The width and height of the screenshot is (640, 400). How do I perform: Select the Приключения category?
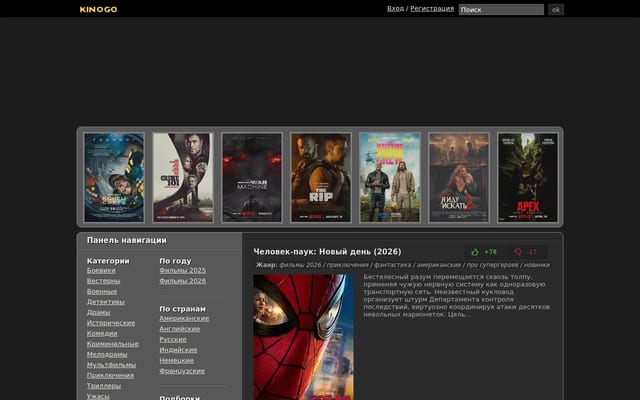click(x=110, y=376)
